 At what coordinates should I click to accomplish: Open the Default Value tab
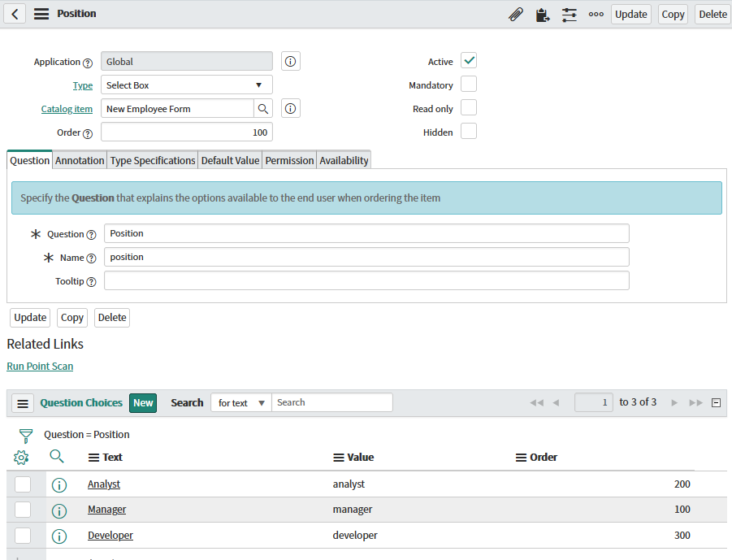point(230,161)
